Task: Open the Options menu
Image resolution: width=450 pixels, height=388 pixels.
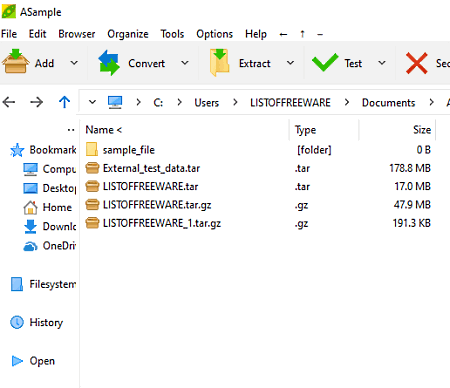Action: (214, 34)
